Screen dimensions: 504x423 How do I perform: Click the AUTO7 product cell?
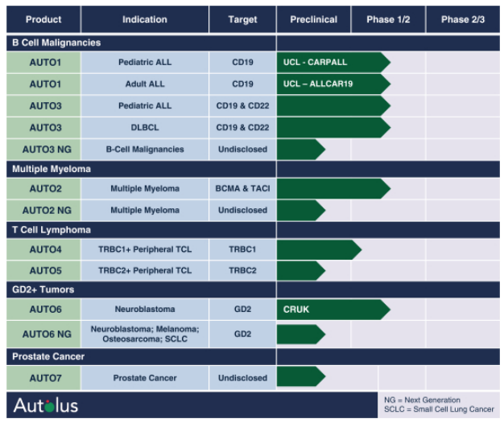coord(43,378)
